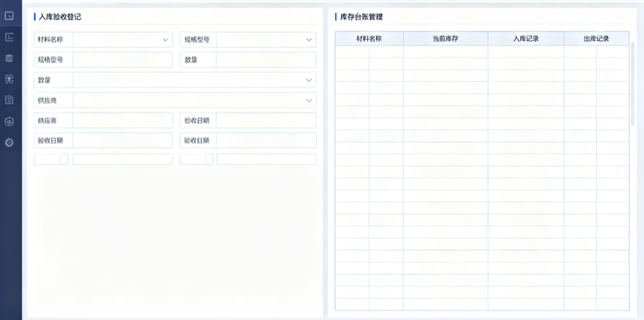Select the 库存台账管理 panel title

[x=361, y=17]
